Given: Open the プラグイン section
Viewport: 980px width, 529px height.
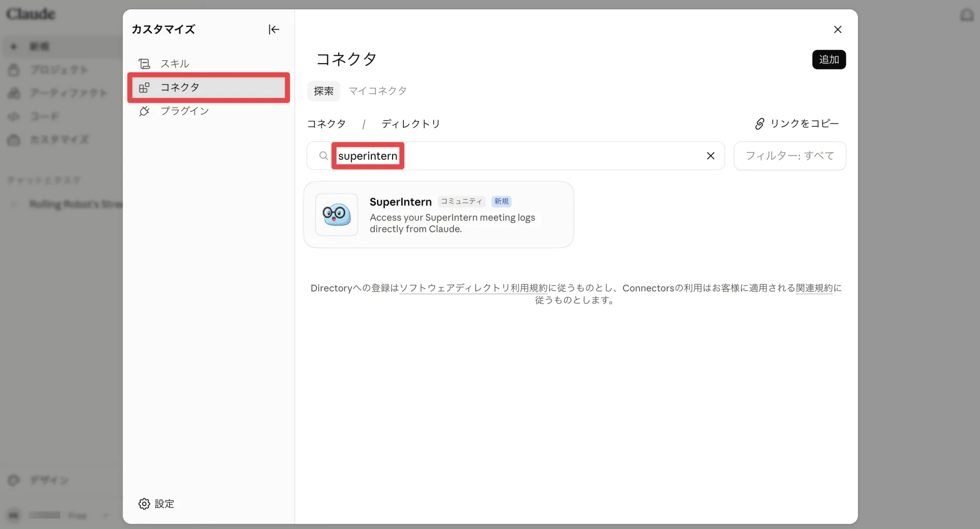Looking at the screenshot, I should tap(208, 111).
